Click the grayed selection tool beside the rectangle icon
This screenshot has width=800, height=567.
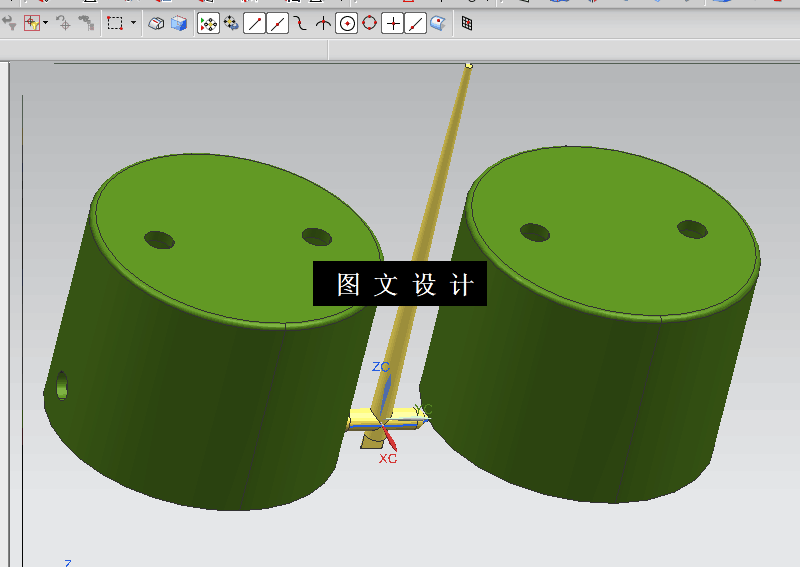pyautogui.click(x=86, y=23)
